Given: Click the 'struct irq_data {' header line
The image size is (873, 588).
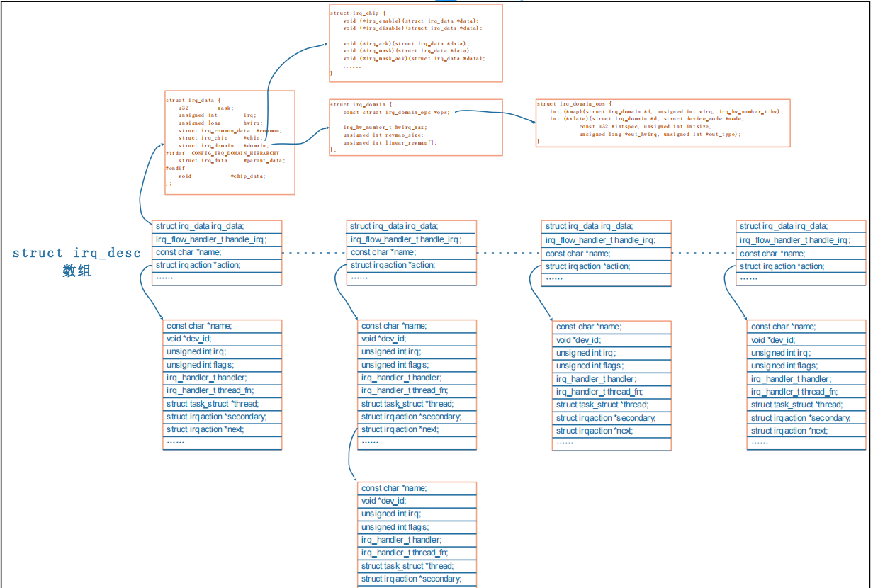Looking at the screenshot, I should 193,101.
